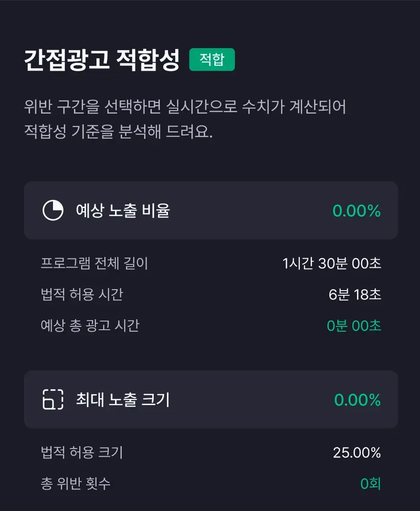
Task: Click the green 0분 00초 ad time value
Action: click(354, 326)
